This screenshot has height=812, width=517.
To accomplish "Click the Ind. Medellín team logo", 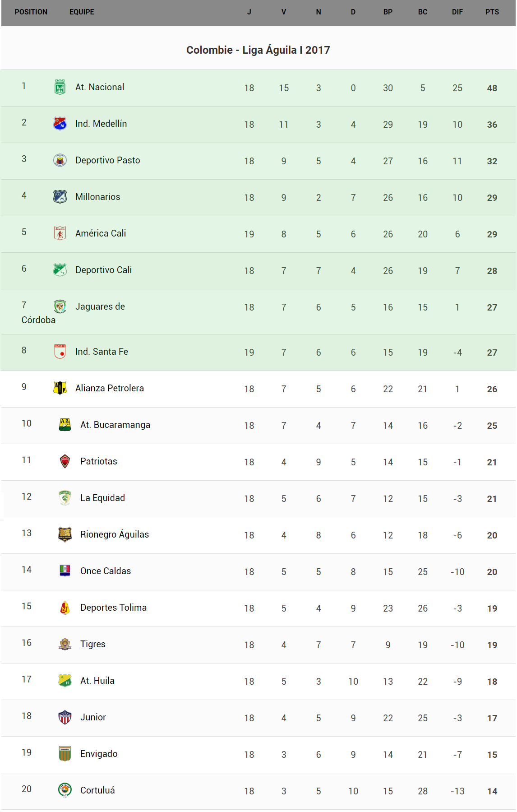I will click(60, 123).
